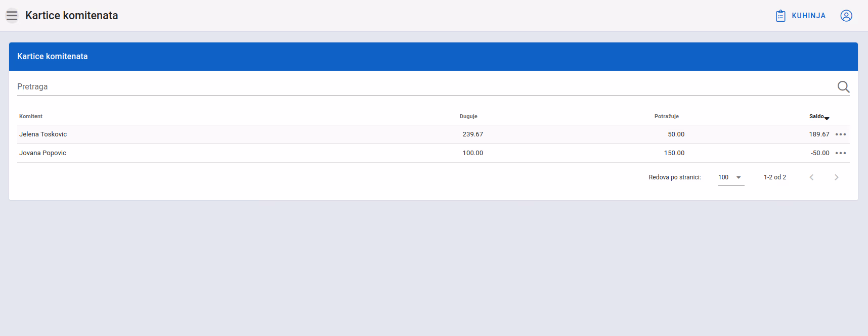868x336 pixels.
Task: Sort by the Komitent column header
Action: [31, 116]
